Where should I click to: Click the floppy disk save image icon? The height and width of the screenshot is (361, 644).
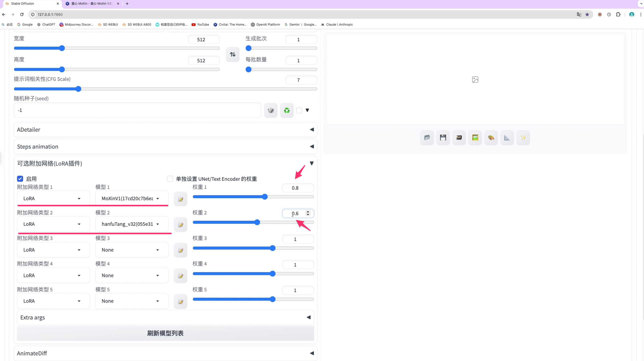[443, 138]
